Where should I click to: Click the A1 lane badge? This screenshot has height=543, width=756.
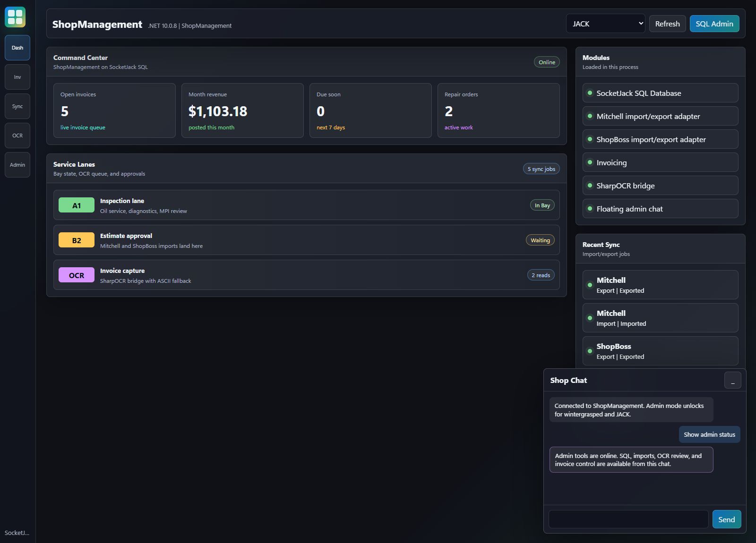77,205
